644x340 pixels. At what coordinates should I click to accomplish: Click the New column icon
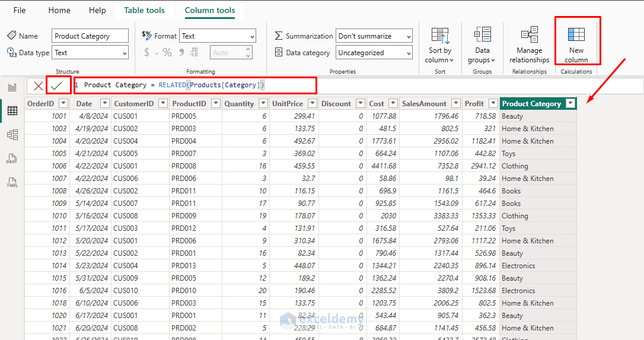pyautogui.click(x=576, y=34)
